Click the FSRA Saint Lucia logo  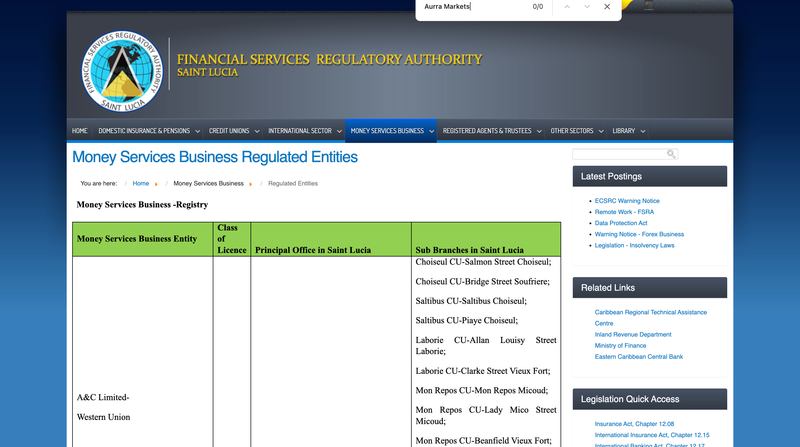tap(122, 71)
